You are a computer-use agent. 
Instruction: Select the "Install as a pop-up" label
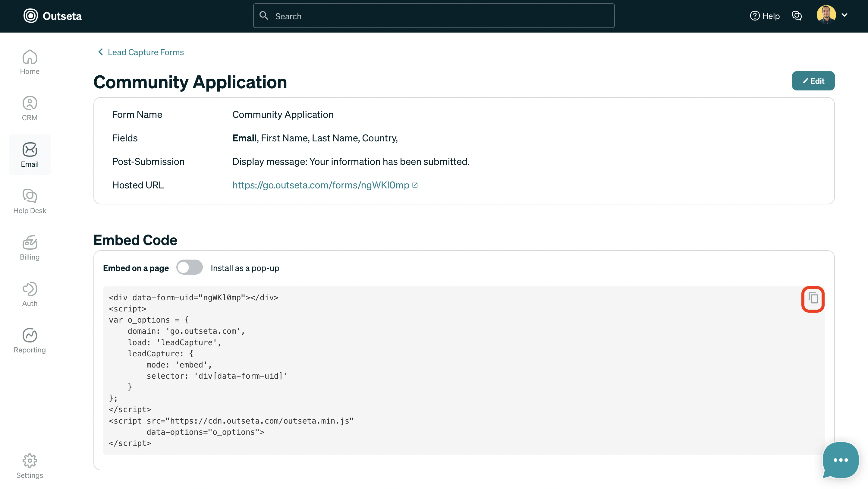click(245, 268)
